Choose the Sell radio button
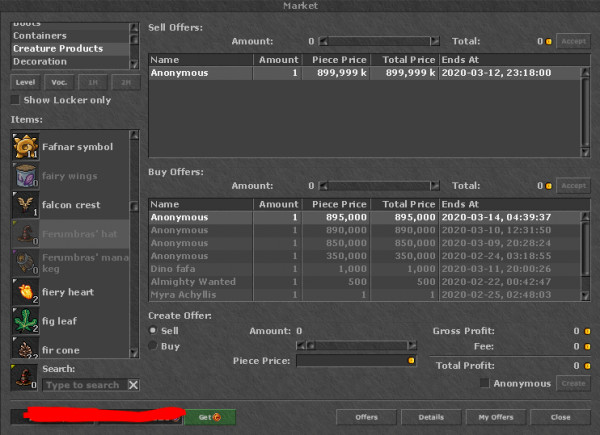Screen dimensions: 600x435 tap(153, 330)
